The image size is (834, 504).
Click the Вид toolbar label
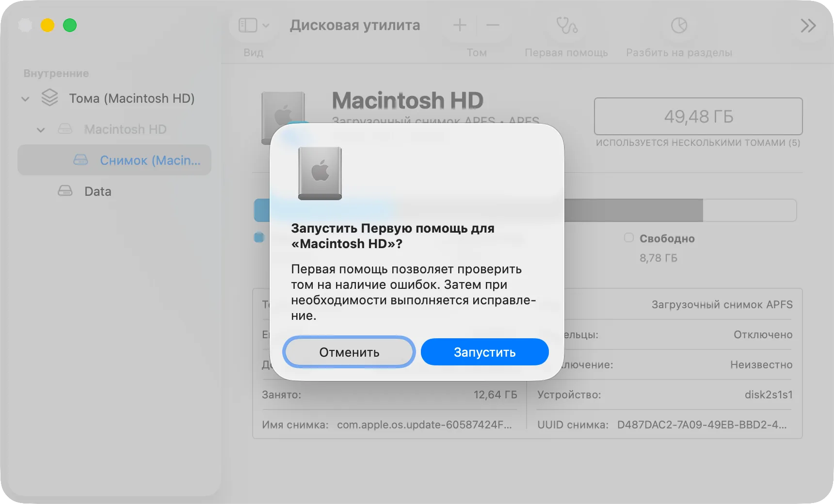(254, 52)
